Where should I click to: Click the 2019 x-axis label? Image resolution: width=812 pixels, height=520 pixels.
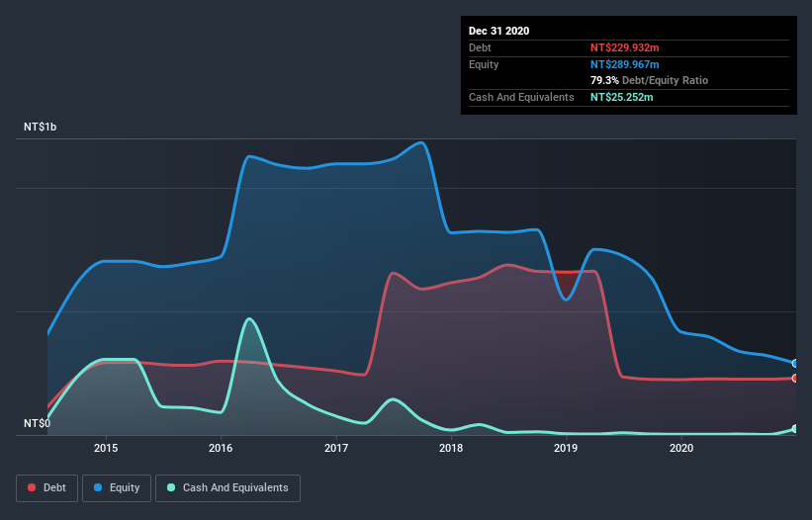pyautogui.click(x=566, y=448)
